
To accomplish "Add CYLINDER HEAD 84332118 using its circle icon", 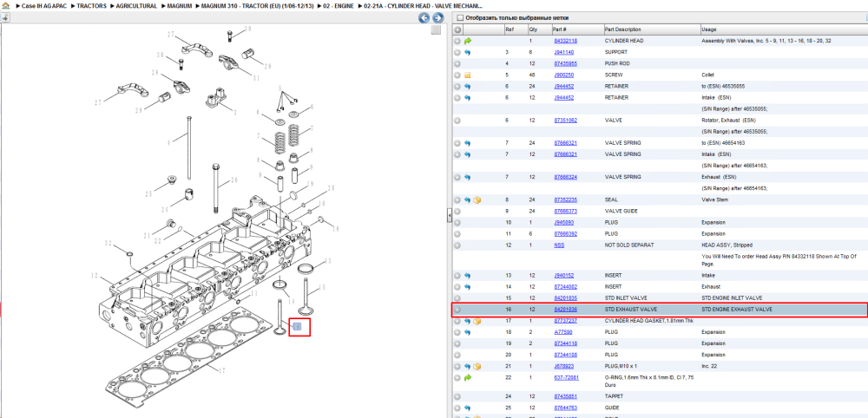I will point(457,41).
